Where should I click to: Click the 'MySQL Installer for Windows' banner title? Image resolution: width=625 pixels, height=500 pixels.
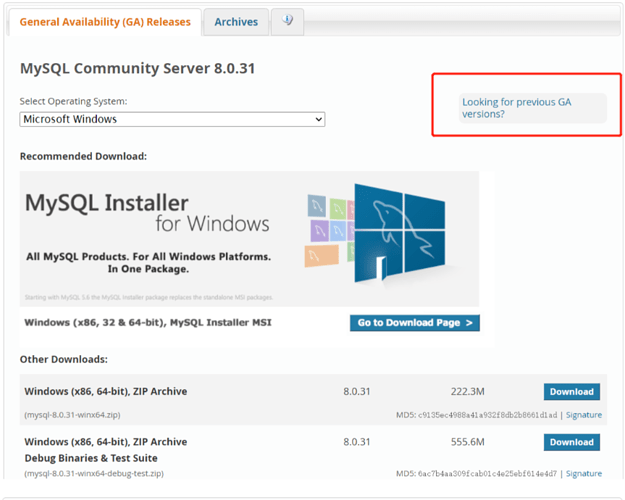coord(147,212)
